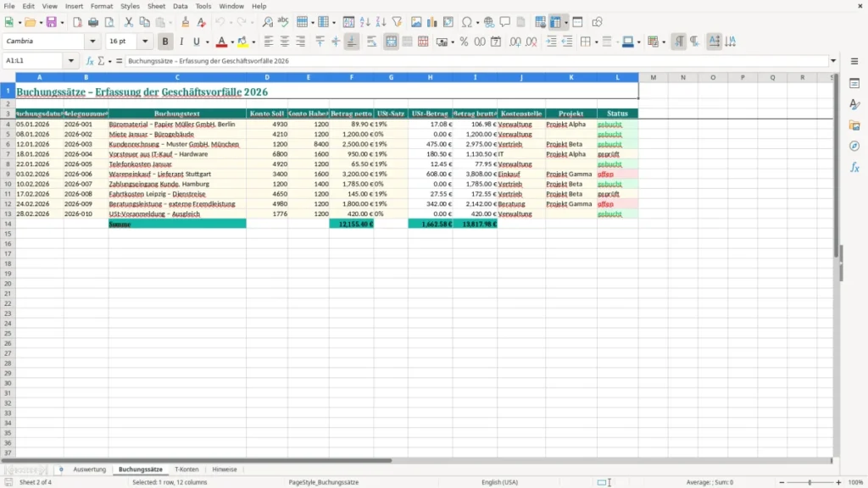
Task: Toggle the AutoFilter funnel icon
Action: [x=397, y=22]
